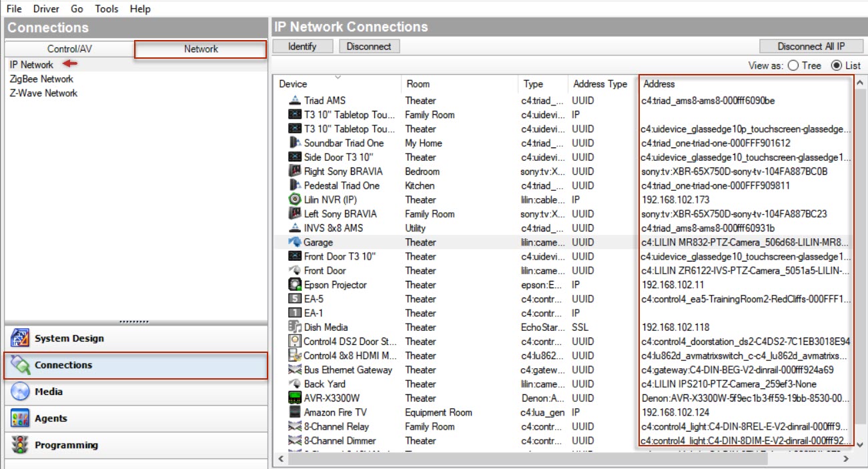
Task: Open the Driver menu
Action: pos(46,9)
